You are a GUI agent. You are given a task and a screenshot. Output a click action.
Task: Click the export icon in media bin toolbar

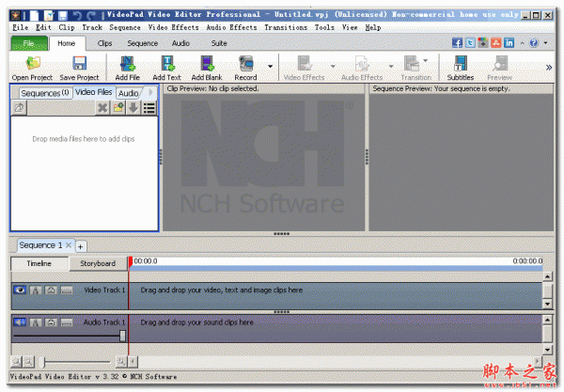pyautogui.click(x=19, y=107)
